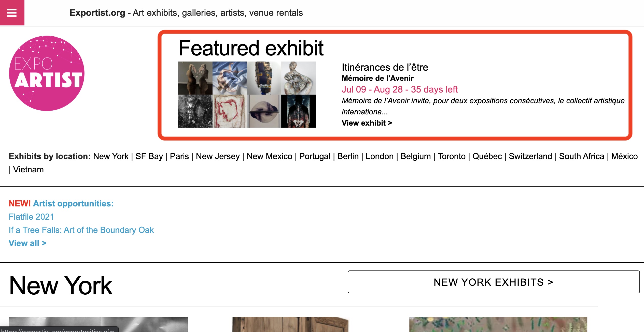
Task: Click the Mémoire de l'Avenir venue name
Action: [377, 78]
